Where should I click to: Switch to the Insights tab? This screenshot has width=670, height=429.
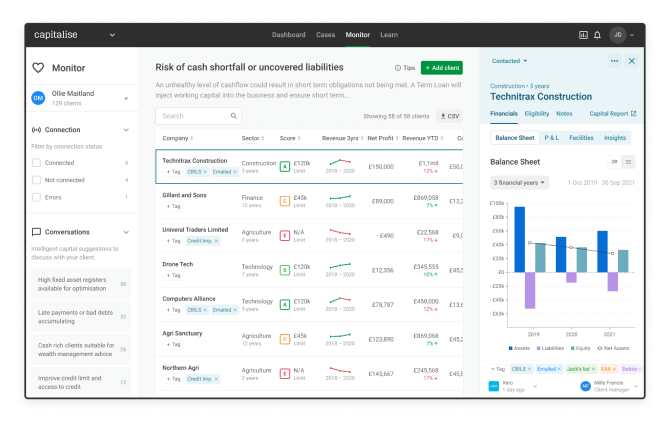[x=615, y=138]
